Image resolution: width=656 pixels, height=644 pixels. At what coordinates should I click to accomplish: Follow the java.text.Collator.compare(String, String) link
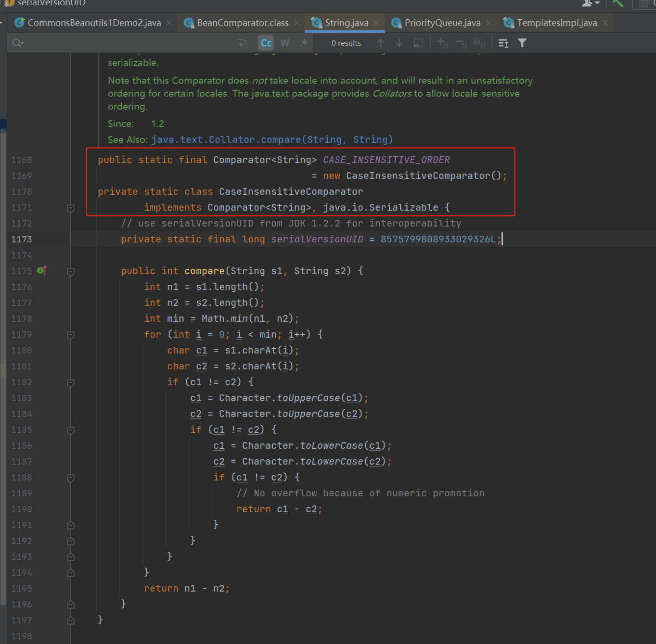click(x=272, y=139)
